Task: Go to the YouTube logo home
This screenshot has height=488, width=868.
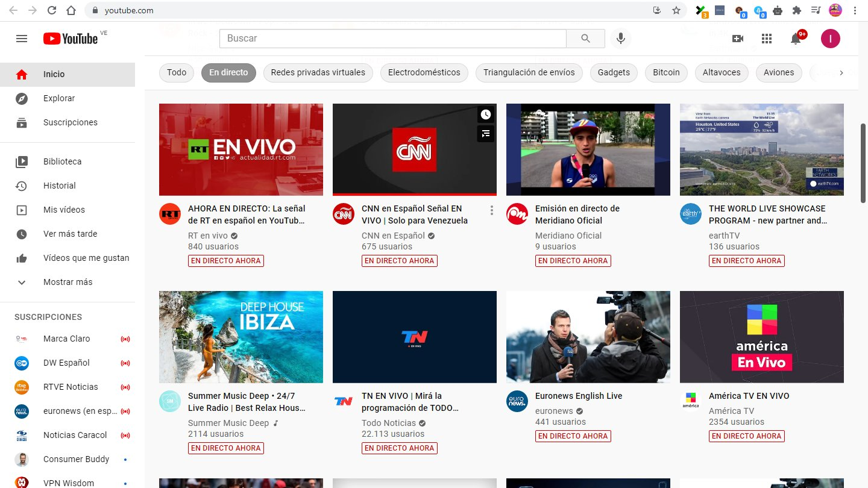Action: click(71, 39)
